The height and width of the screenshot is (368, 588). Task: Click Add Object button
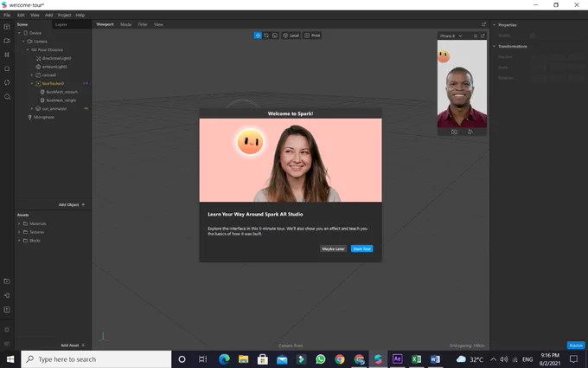point(72,204)
